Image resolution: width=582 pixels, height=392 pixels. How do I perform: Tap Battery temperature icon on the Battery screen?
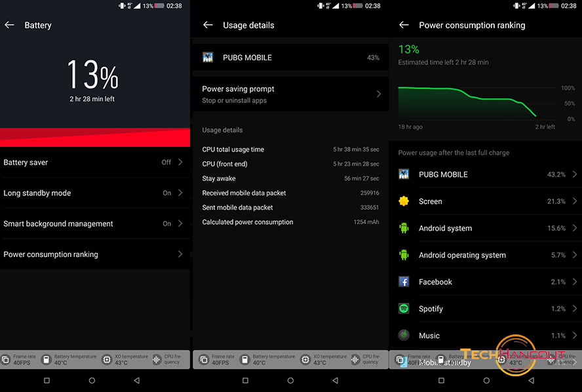point(47,359)
